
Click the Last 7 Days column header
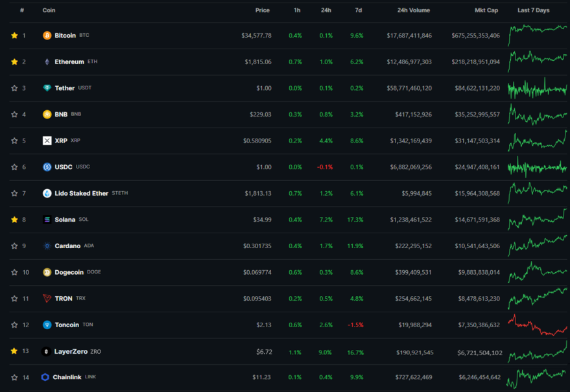(534, 10)
